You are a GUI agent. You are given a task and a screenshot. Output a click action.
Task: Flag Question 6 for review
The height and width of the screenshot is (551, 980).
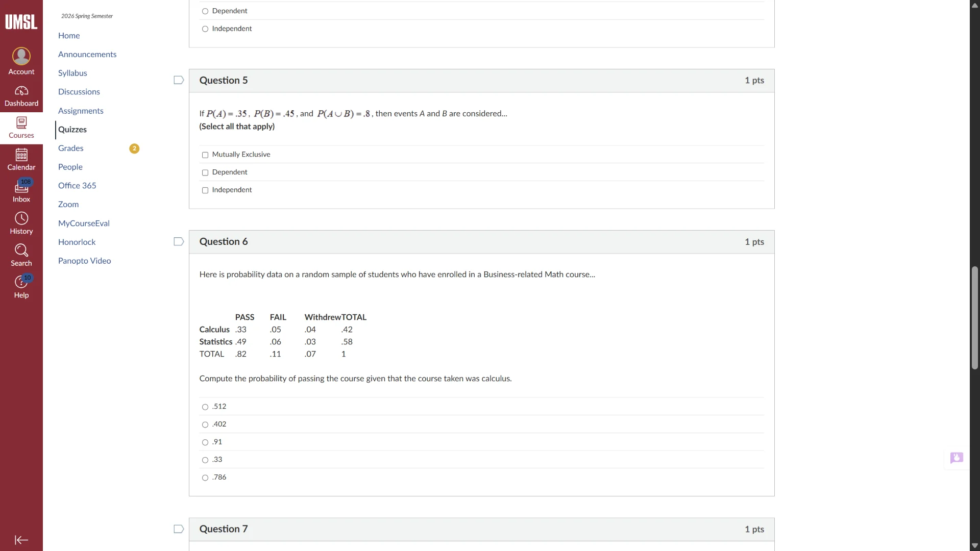click(x=179, y=242)
